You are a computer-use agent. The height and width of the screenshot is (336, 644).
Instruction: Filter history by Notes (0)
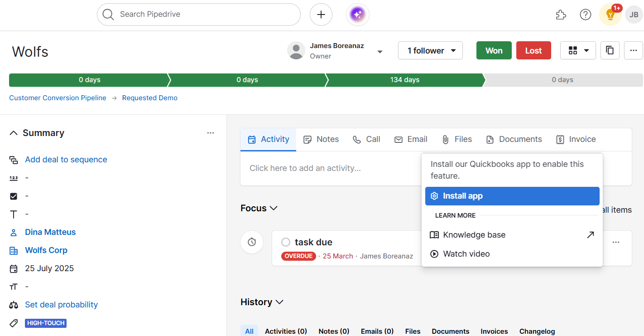334,331
